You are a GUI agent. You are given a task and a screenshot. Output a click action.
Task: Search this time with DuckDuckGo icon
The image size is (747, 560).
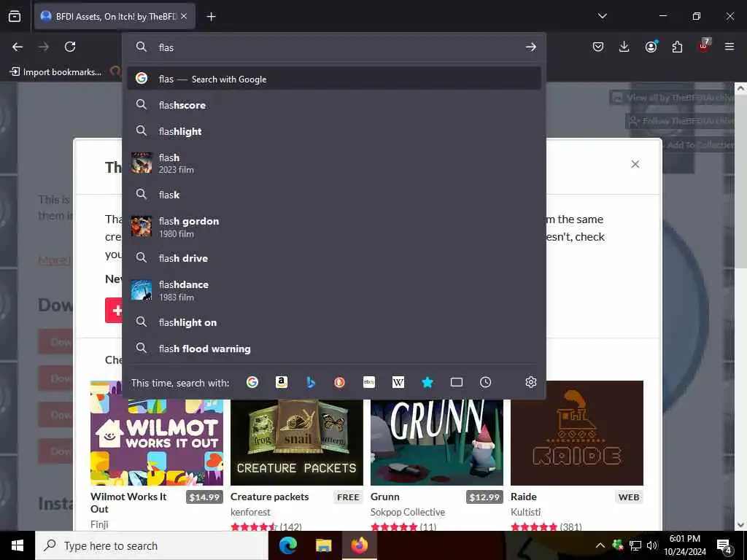coord(340,382)
